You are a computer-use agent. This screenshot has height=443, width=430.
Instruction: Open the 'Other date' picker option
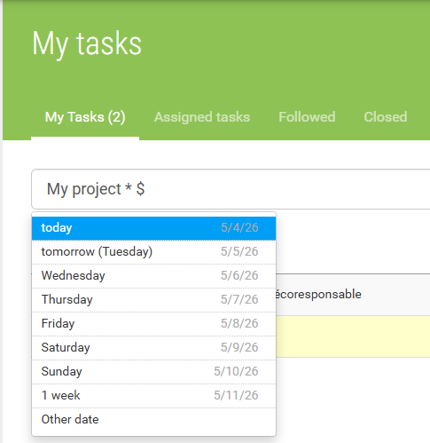pos(154,420)
